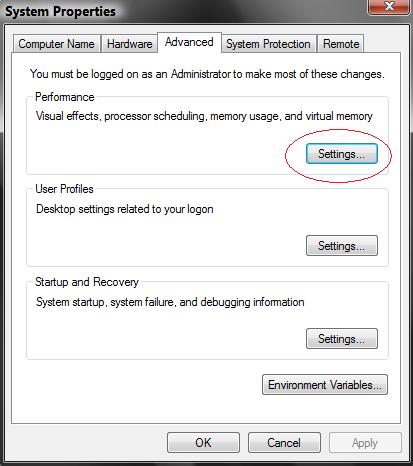413x466 pixels.
Task: Confirm with the OK button
Action: click(203, 443)
